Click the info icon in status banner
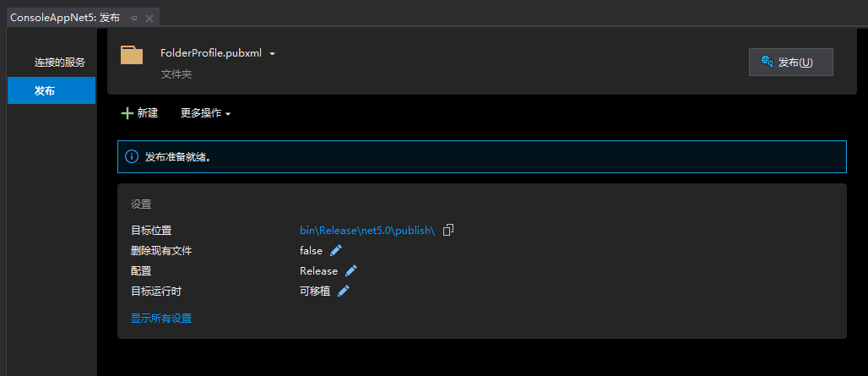This screenshot has height=376, width=868. (x=132, y=157)
